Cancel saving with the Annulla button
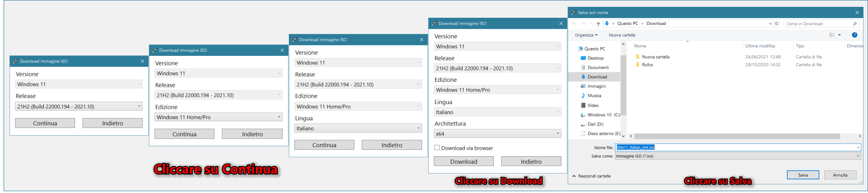The width and height of the screenshot is (868, 193). (840, 175)
